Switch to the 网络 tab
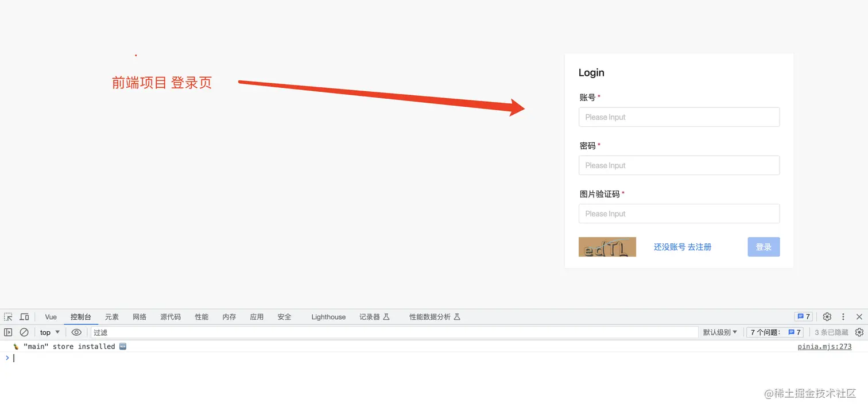The height and width of the screenshot is (411, 868). pos(139,317)
